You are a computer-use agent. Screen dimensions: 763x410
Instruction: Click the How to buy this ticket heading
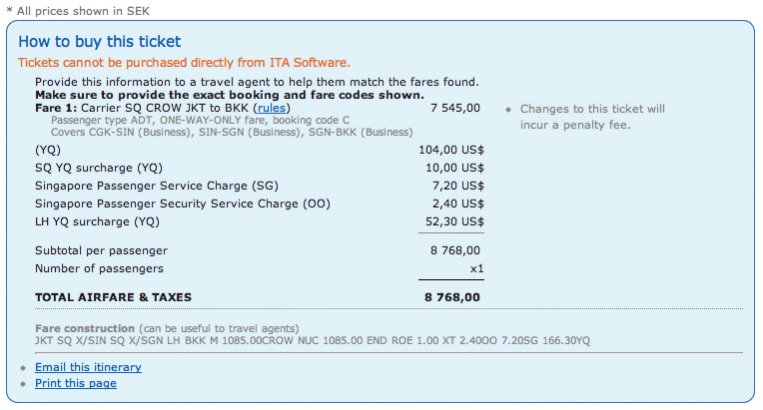click(100, 42)
